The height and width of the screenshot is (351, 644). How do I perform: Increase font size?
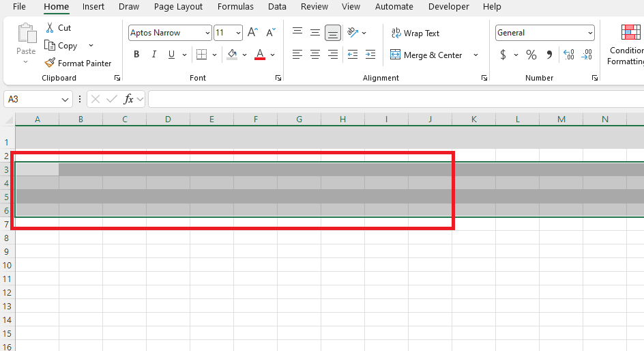pyautogui.click(x=252, y=33)
